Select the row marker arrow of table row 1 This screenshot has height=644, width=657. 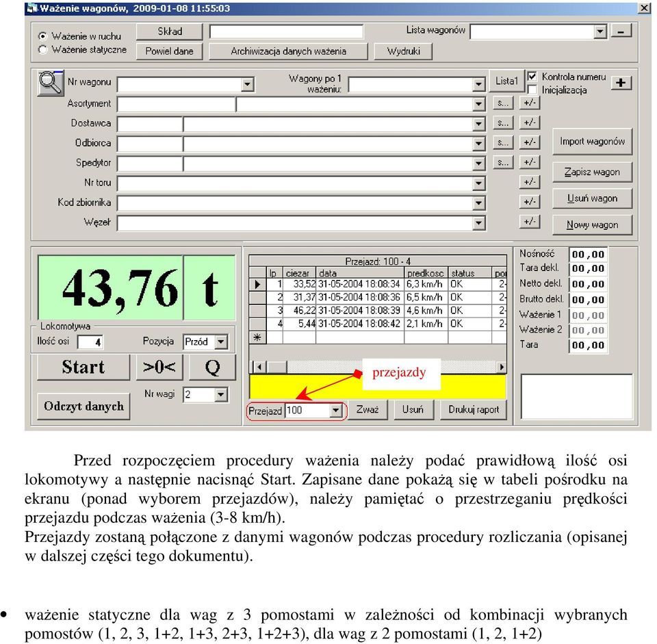[257, 285]
